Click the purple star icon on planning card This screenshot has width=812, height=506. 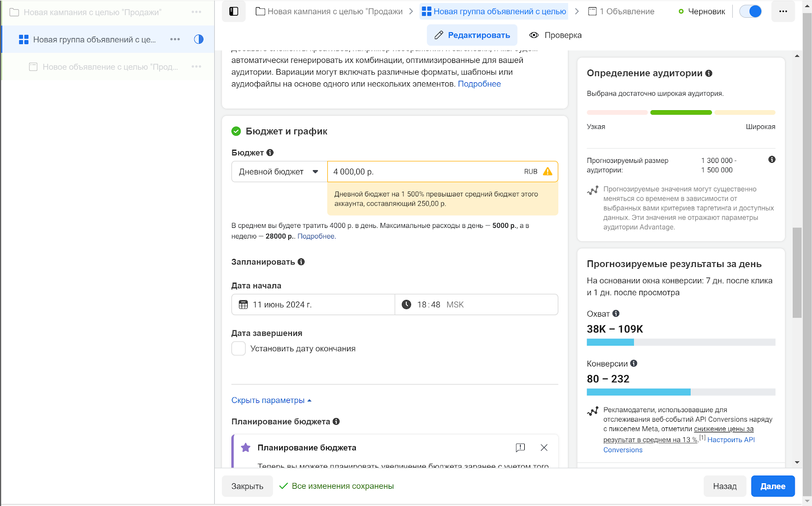[x=246, y=447]
